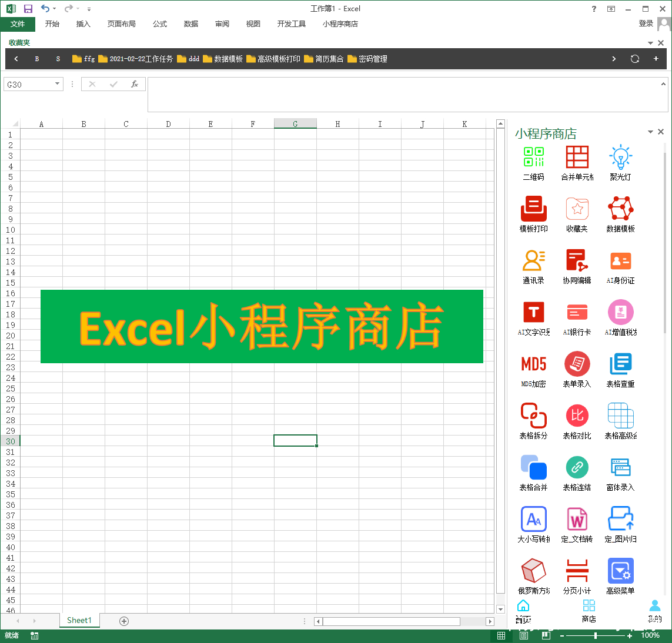This screenshot has height=643, width=672.
Task: Open the 收藏夹 pane options dropdown arrow
Action: [x=650, y=43]
